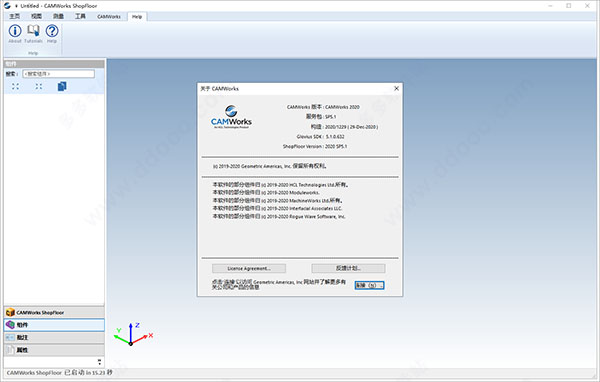The height and width of the screenshot is (382, 600).
Task: Open the 批注 navigation pane
Action: 54,337
